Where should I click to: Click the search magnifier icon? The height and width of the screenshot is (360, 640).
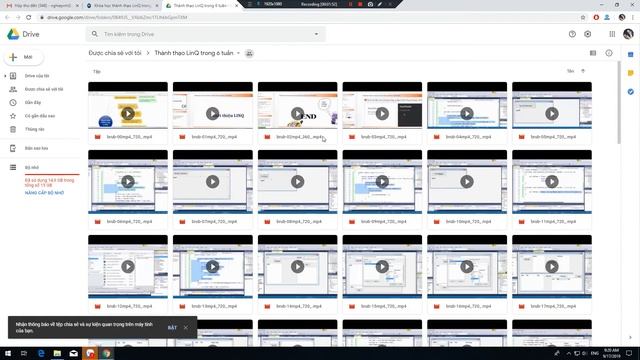95,34
